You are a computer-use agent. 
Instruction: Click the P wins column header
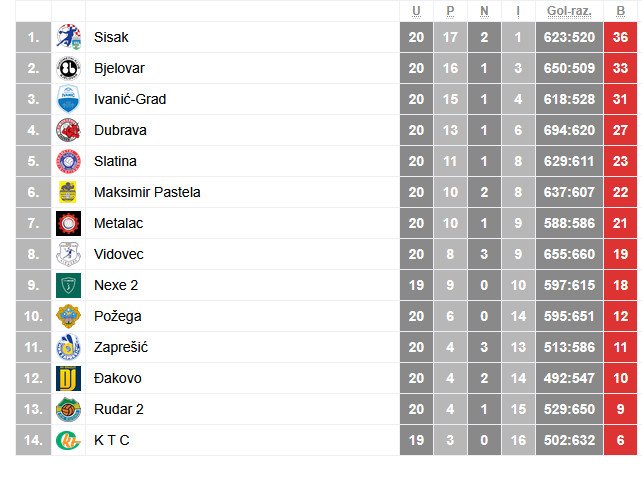click(450, 11)
